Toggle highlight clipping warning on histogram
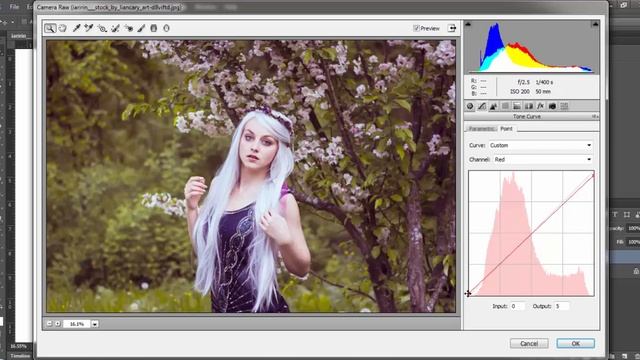This screenshot has width=640, height=360. [595, 24]
